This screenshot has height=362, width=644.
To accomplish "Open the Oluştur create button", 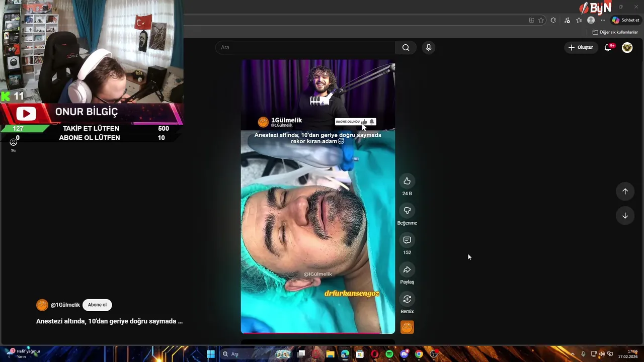I will (x=581, y=47).
